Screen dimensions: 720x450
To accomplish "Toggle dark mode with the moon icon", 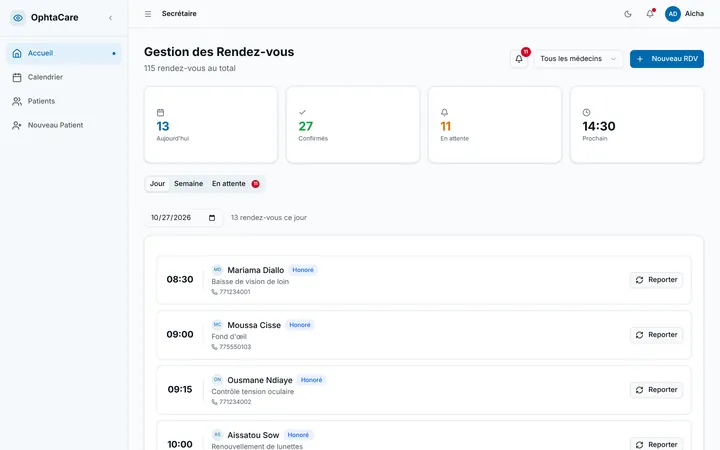I will pyautogui.click(x=628, y=14).
